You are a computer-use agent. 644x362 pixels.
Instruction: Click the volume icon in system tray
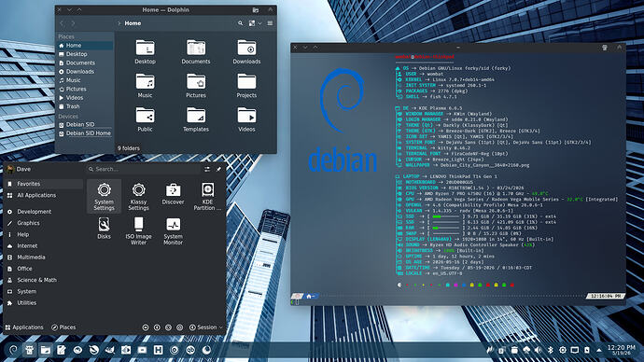click(538, 350)
